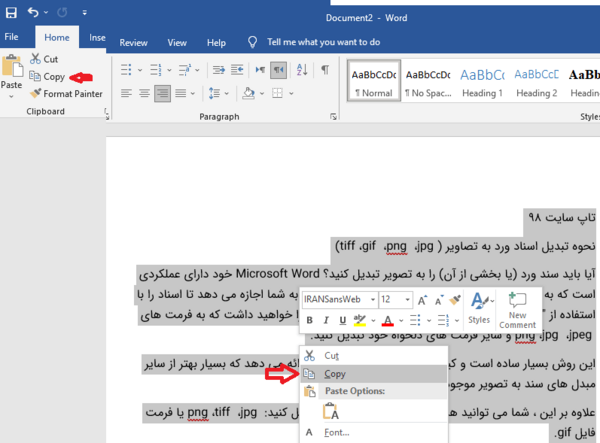This screenshot has height=443, width=600.
Task: Toggle Italic in the mini toolbar
Action: tap(326, 320)
